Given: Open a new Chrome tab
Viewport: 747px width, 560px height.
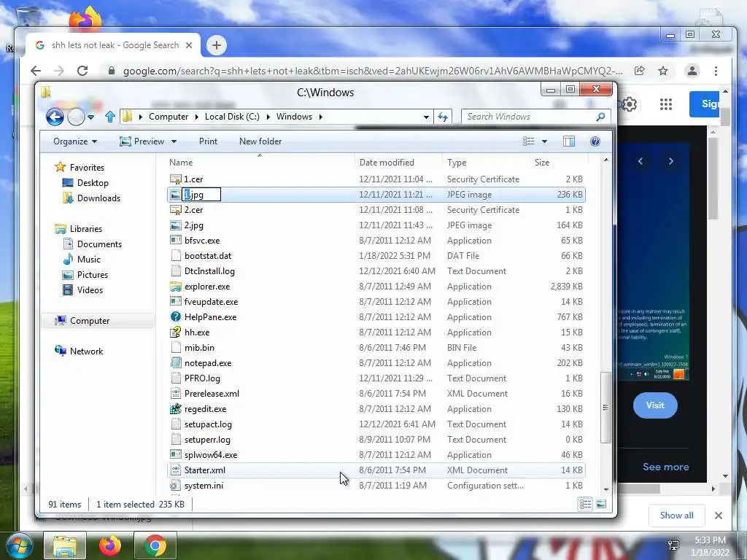Looking at the screenshot, I should click(x=216, y=45).
